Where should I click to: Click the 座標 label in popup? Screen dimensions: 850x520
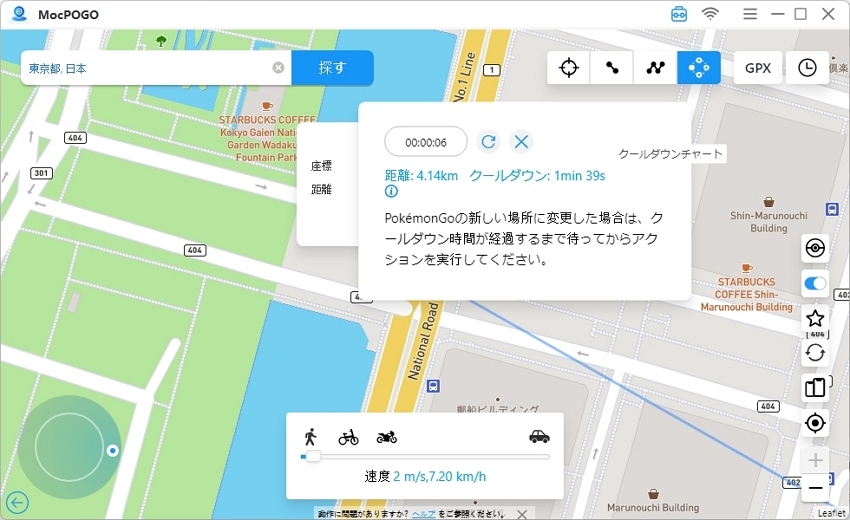point(321,166)
